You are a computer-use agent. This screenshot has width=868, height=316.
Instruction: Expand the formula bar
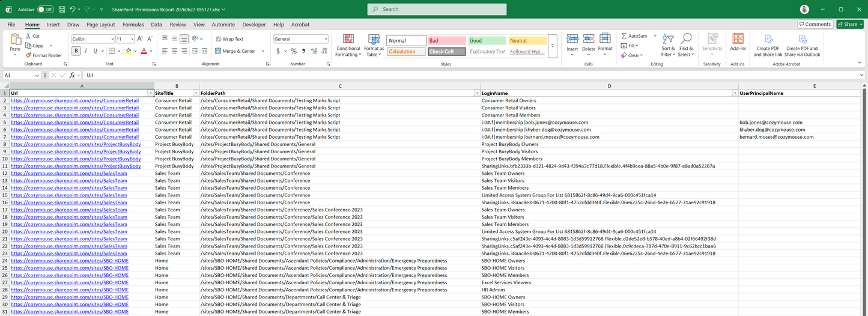tap(862, 75)
